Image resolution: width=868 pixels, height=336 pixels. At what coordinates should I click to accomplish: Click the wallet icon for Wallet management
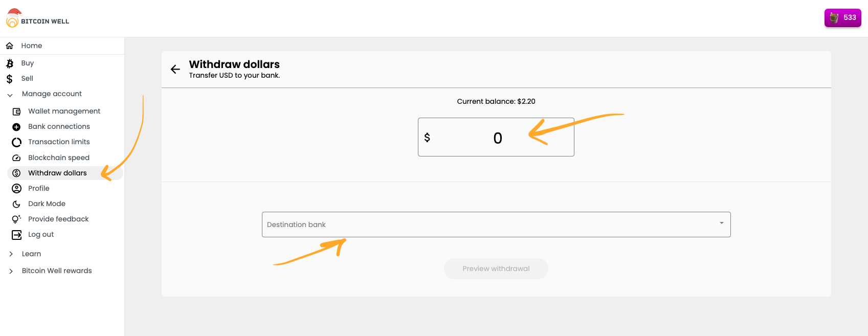click(x=16, y=111)
